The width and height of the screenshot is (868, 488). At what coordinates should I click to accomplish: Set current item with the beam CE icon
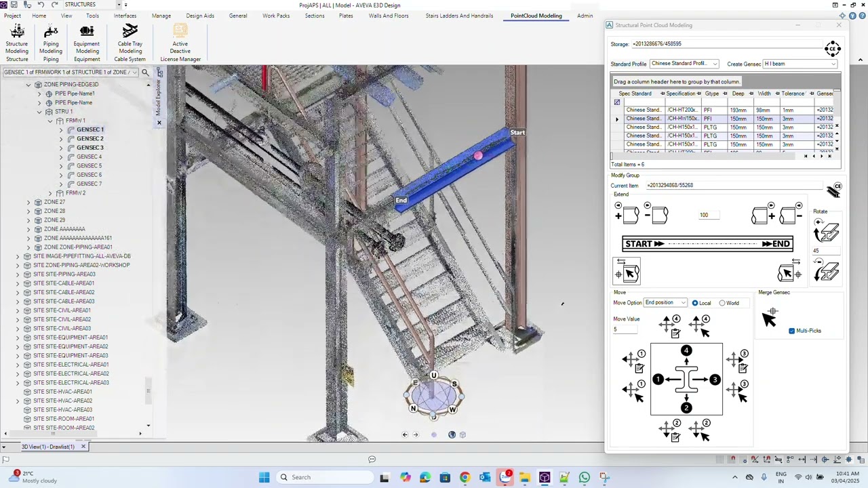(x=833, y=190)
